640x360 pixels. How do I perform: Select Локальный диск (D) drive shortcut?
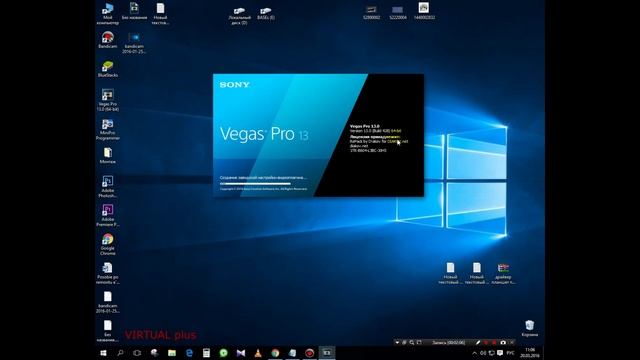click(239, 16)
